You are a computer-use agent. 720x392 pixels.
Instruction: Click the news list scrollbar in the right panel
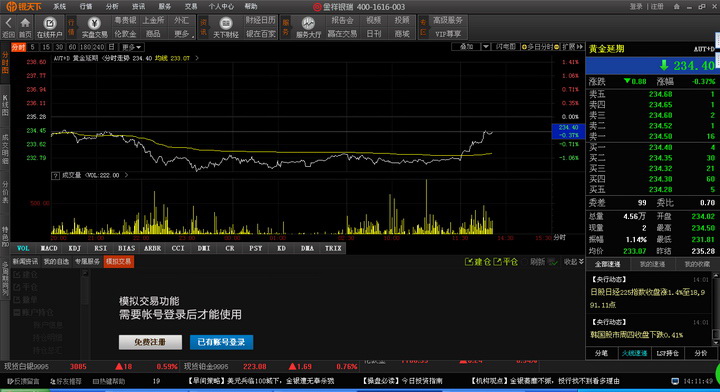tap(716, 308)
